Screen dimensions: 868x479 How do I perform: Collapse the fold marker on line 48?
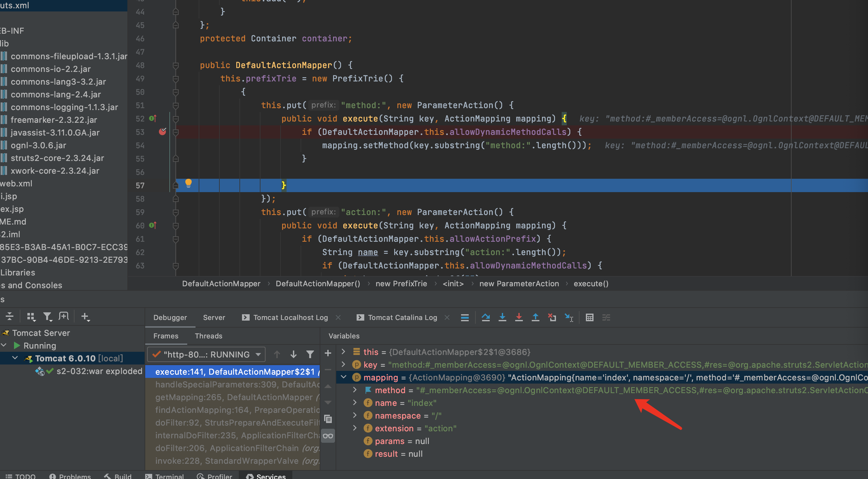[x=175, y=65]
